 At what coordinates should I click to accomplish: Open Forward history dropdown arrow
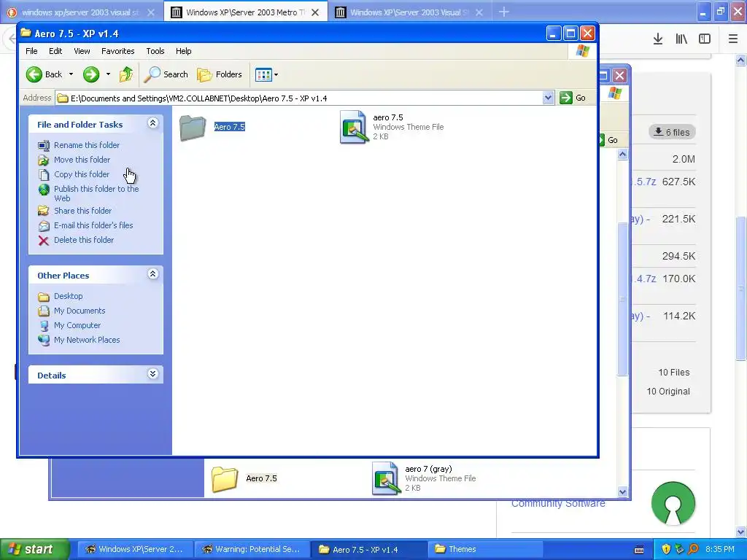[x=108, y=74]
